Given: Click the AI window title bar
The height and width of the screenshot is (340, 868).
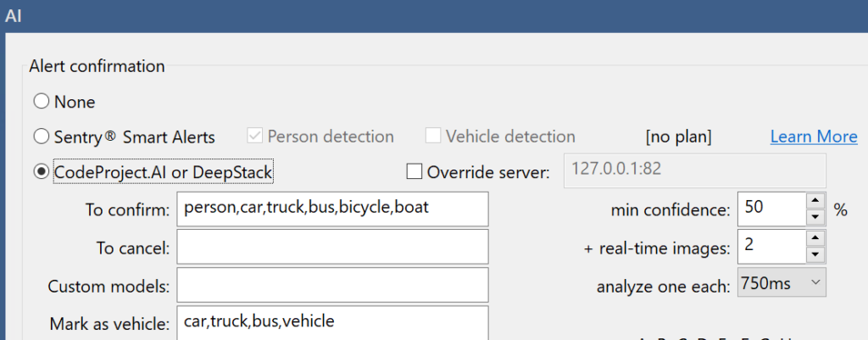Looking at the screenshot, I should point(434,15).
